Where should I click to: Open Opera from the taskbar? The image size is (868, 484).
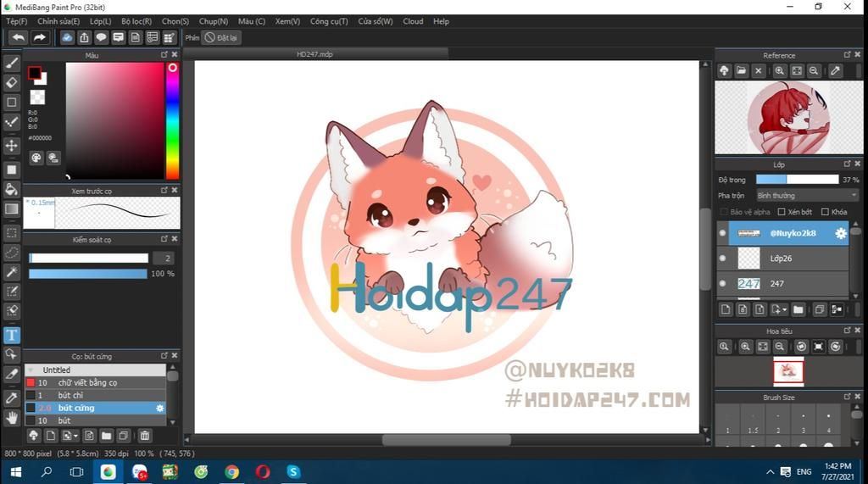(263, 472)
